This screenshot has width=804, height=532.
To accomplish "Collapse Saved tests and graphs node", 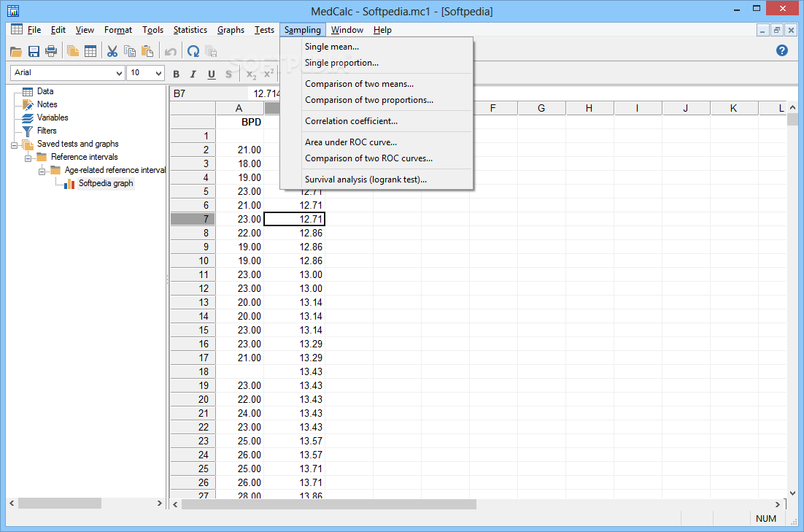I will coord(15,145).
